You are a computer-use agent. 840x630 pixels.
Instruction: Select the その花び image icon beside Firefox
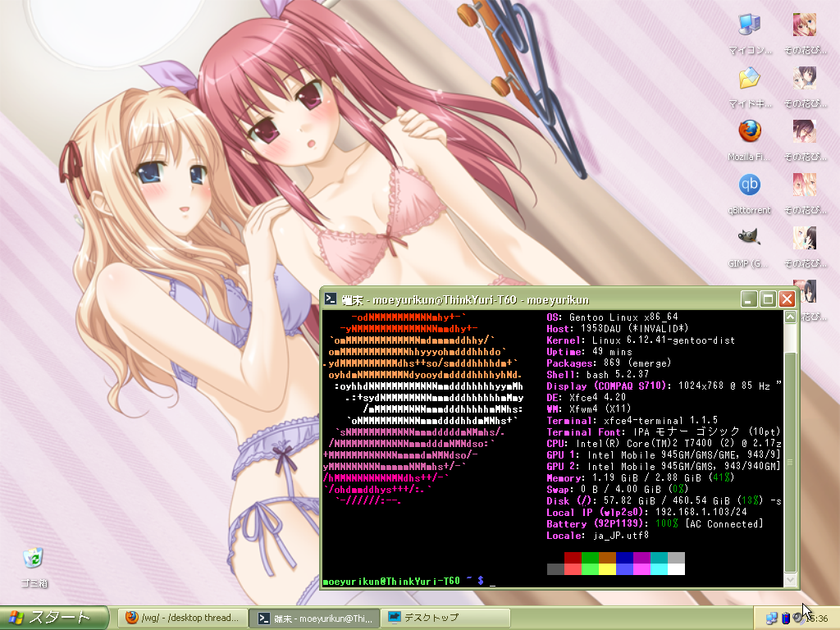[x=805, y=131]
